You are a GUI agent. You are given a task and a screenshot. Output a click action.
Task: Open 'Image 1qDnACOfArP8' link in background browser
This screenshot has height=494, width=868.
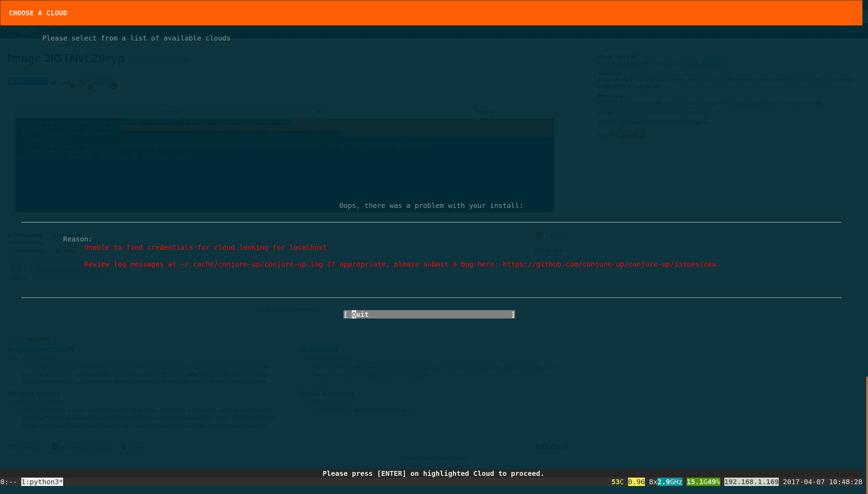[41, 350]
